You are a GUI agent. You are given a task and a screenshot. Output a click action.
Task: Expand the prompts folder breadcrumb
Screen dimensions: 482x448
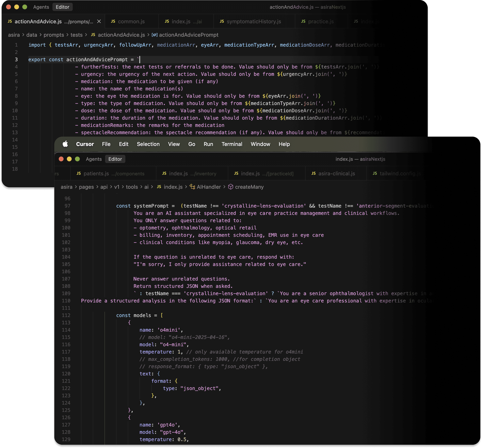[x=54, y=35]
